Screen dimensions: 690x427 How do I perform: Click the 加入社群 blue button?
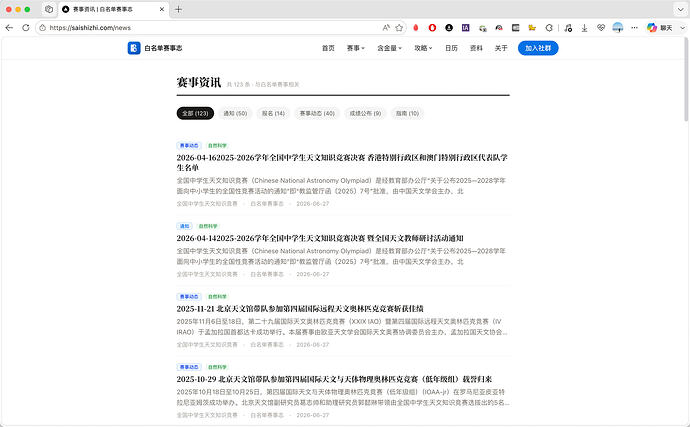[538, 48]
